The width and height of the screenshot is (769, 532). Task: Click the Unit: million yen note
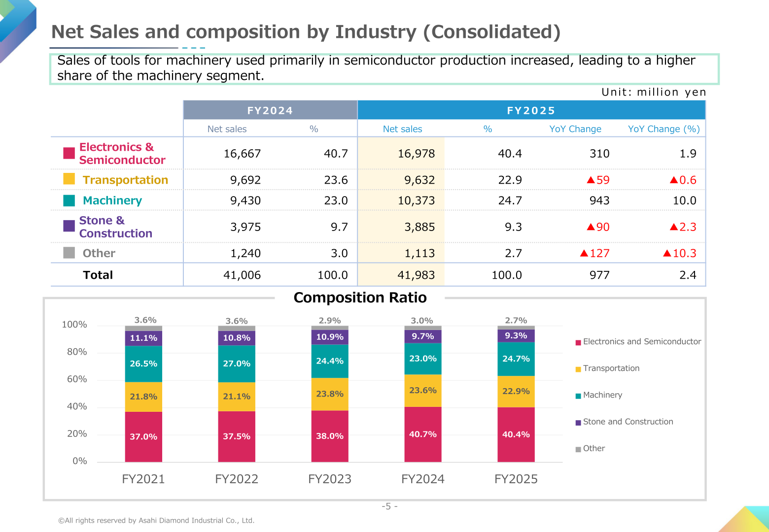pos(654,92)
